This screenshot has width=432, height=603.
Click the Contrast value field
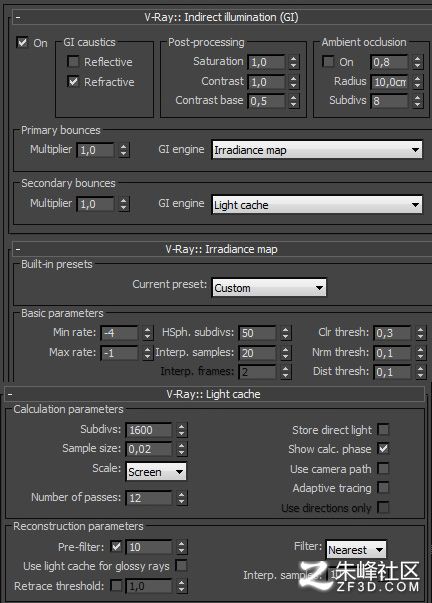pyautogui.click(x=267, y=82)
